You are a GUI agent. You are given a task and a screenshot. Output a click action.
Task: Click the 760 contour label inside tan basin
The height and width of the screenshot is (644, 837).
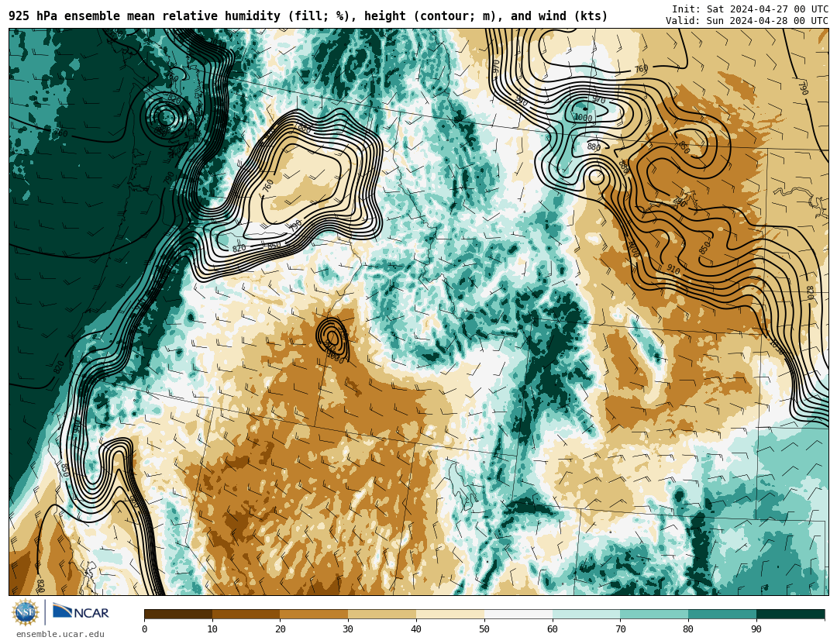[268, 186]
